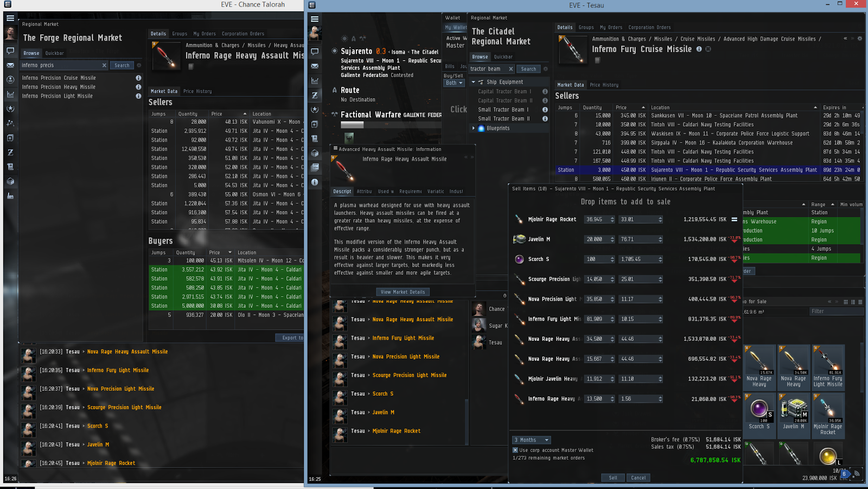Click Chance Talorah's character portrait
The image size is (868, 489).
(x=10, y=34)
